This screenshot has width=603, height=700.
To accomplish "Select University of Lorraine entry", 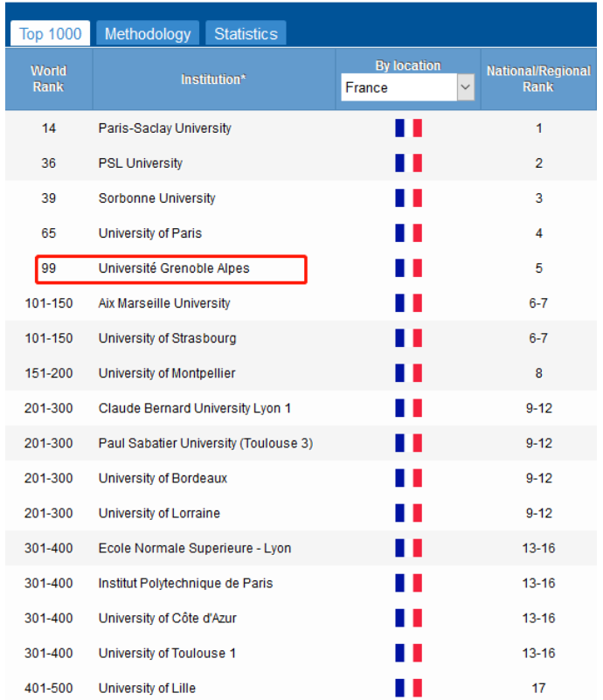I will pos(159,513).
